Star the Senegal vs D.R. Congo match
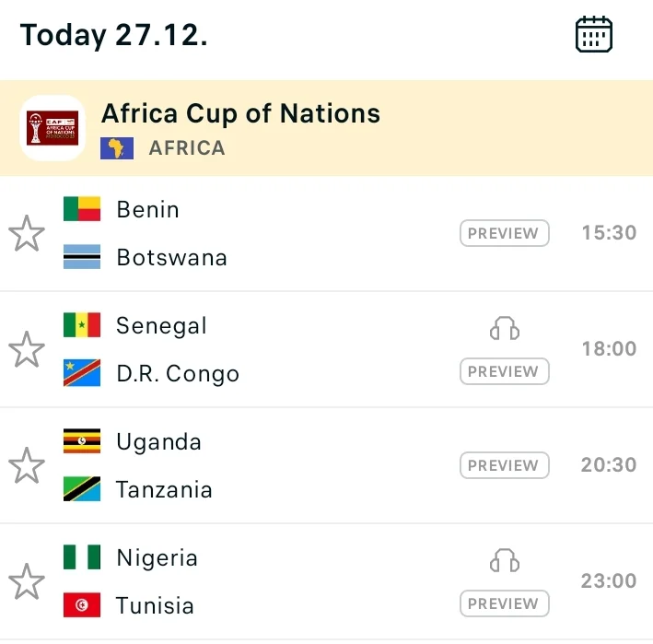This screenshot has width=653, height=644. [x=27, y=350]
